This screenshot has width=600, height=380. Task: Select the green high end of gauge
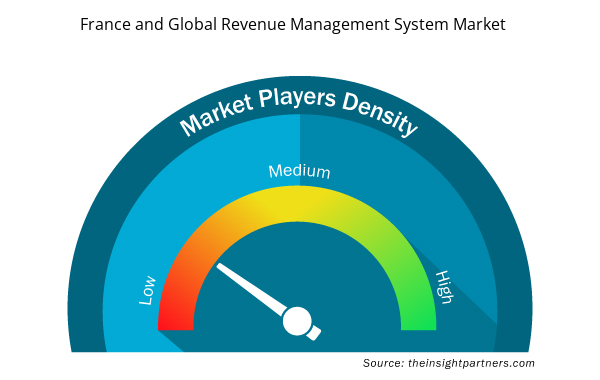tap(418, 314)
